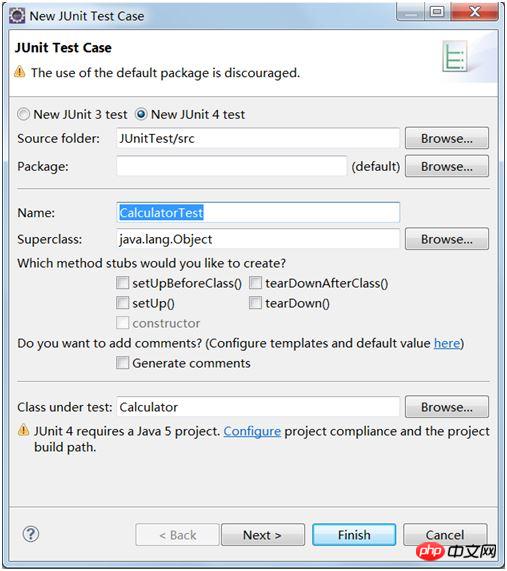This screenshot has width=507, height=571.
Task: Click the help question mark icon
Action: pyautogui.click(x=31, y=534)
